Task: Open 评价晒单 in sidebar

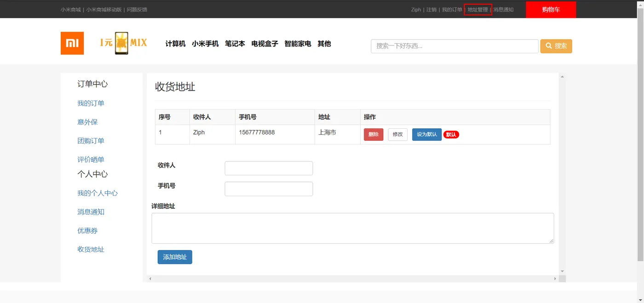Action: tap(91, 160)
